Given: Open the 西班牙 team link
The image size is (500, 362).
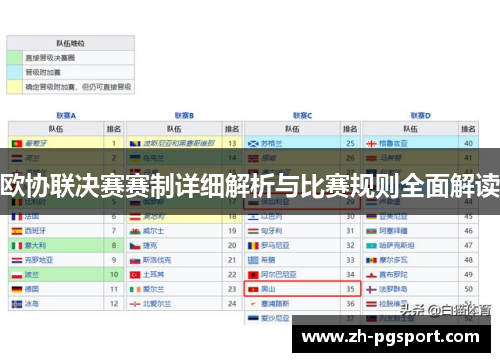Looking at the screenshot, I should point(35,231).
